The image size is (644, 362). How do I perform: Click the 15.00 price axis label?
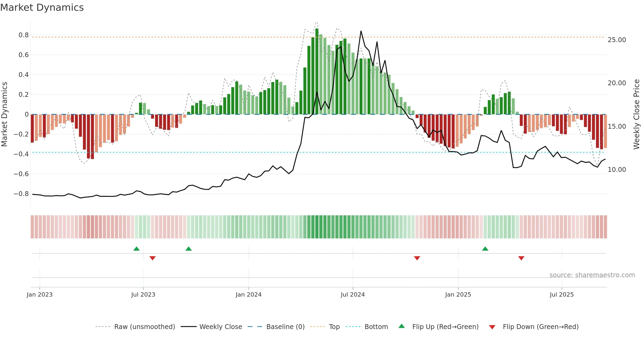pos(617,127)
